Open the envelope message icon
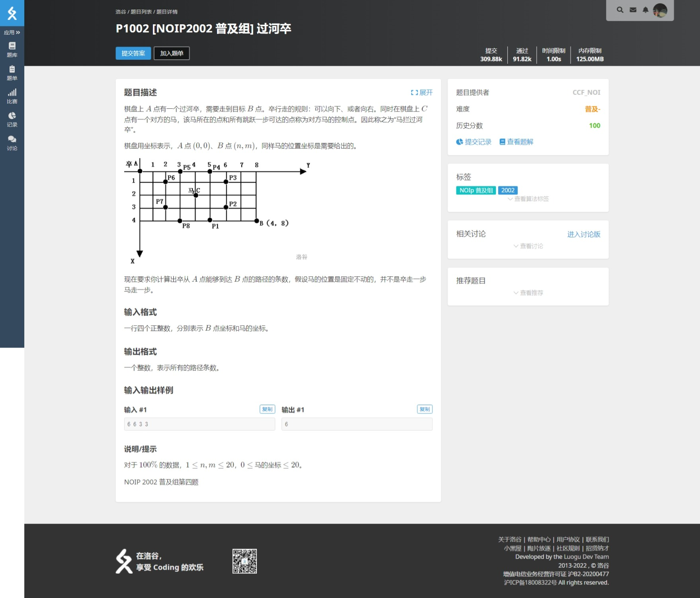The height and width of the screenshot is (598, 700). [x=632, y=10]
